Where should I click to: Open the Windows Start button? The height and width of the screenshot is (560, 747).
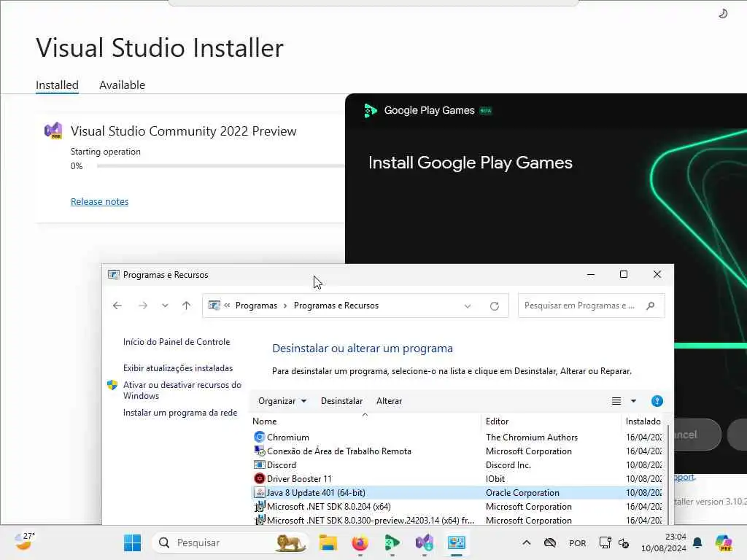tap(132, 542)
